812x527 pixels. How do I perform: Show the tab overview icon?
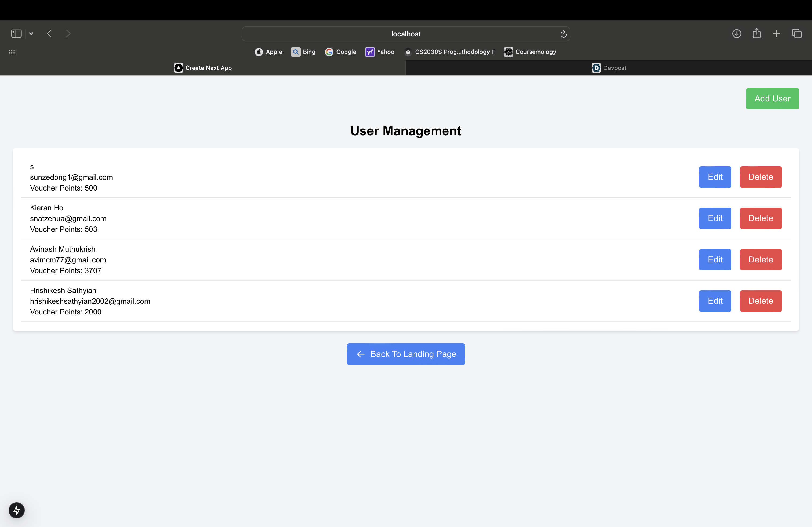pyautogui.click(x=796, y=33)
